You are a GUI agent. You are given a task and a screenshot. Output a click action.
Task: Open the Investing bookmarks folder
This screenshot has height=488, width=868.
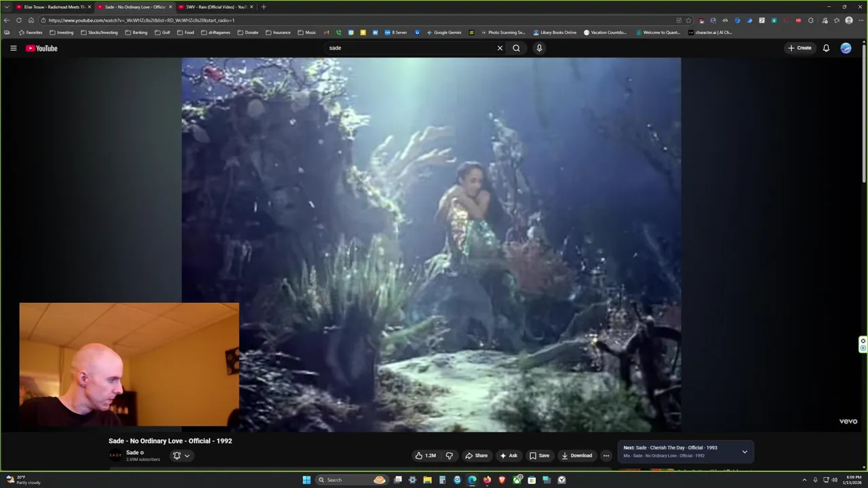(62, 33)
